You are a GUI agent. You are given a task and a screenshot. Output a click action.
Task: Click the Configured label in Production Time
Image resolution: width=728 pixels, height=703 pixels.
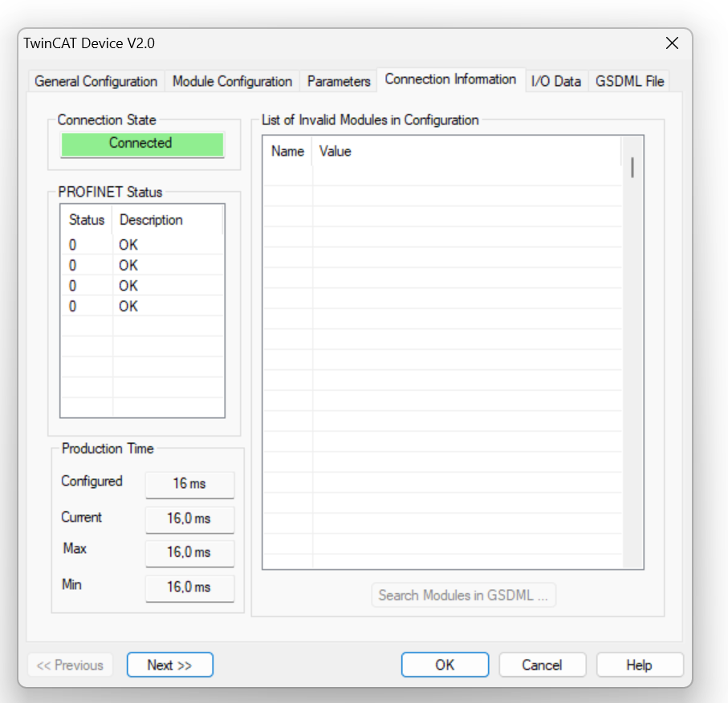92,481
